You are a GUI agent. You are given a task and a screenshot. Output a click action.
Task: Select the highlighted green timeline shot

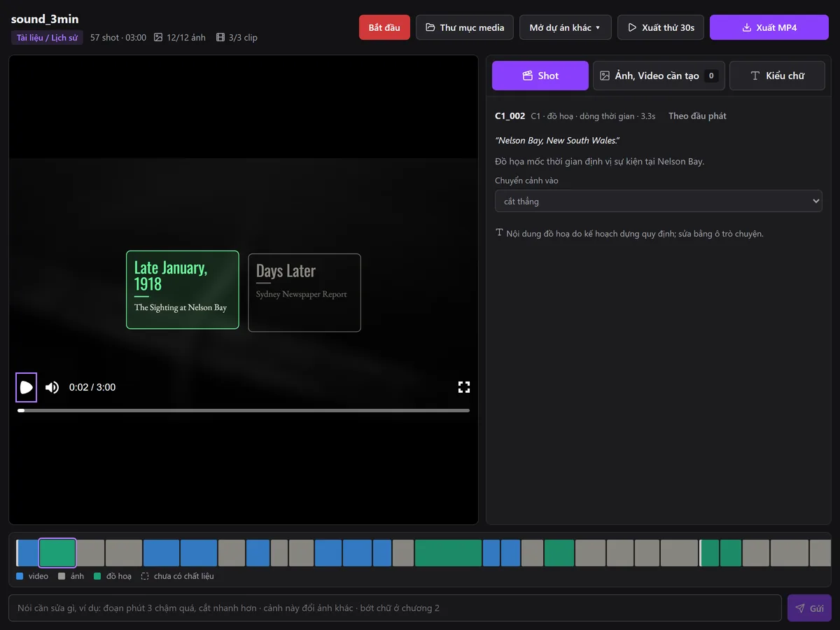(57, 552)
